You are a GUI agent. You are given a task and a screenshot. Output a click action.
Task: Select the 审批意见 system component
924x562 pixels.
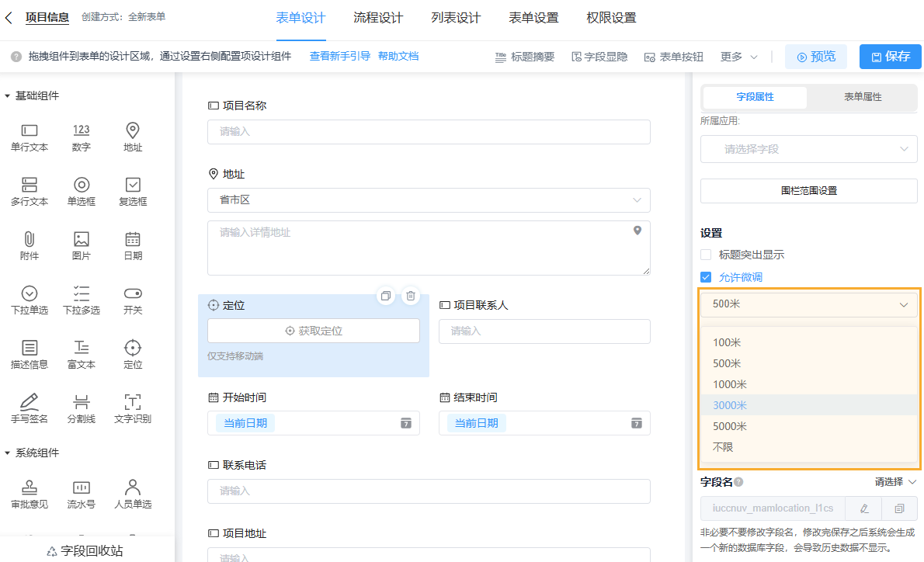tap(29, 493)
